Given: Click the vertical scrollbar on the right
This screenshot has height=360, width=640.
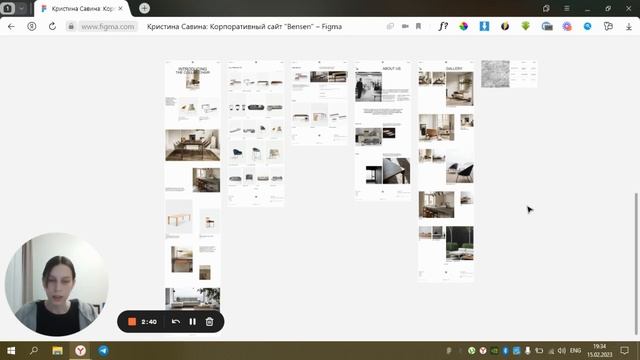Looking at the screenshot, I should click(636, 263).
